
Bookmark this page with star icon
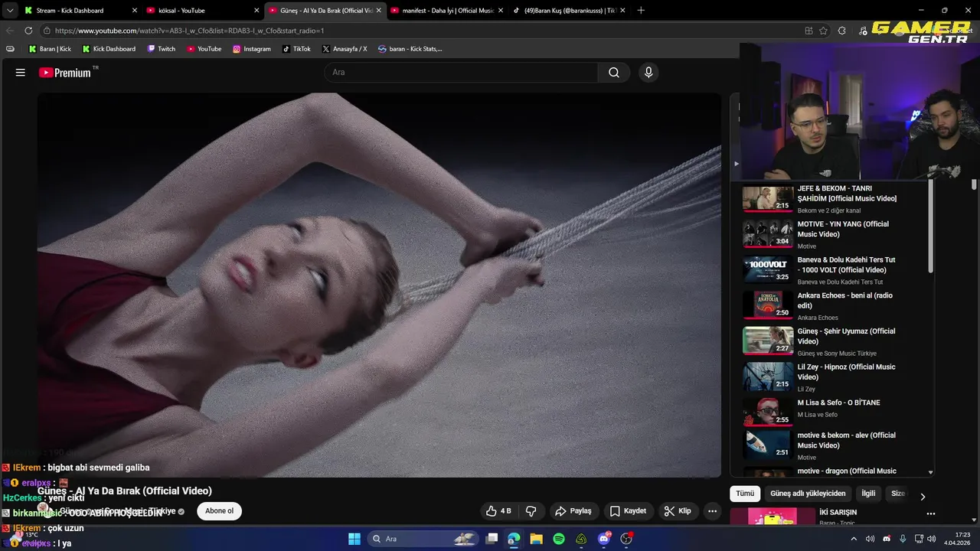[x=823, y=31]
